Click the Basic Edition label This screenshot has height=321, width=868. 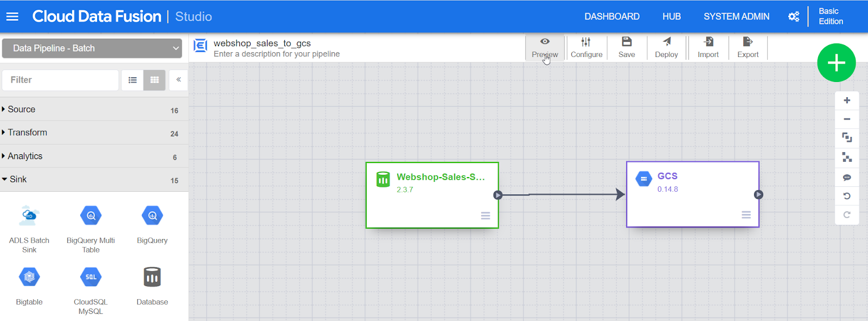click(831, 16)
